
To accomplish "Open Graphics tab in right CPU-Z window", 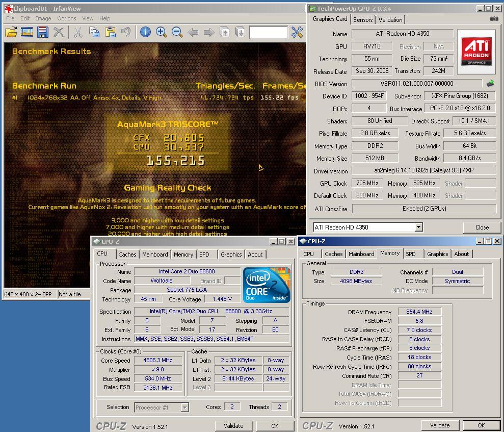I will [437, 254].
